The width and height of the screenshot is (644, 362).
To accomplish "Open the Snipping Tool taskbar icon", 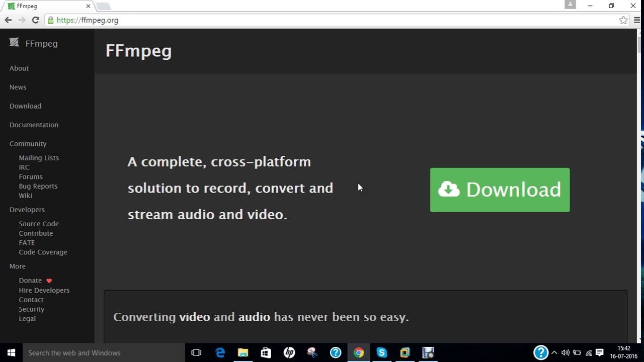I will click(312, 353).
